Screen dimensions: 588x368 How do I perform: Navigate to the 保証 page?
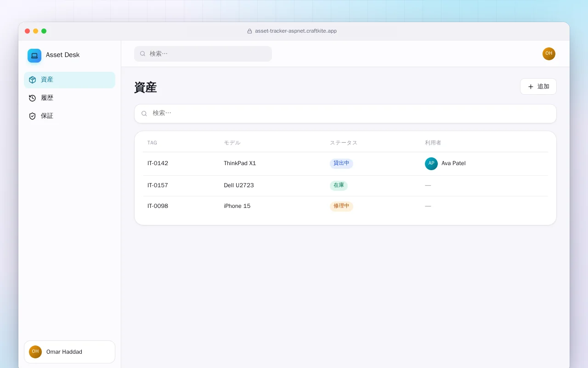coord(70,116)
